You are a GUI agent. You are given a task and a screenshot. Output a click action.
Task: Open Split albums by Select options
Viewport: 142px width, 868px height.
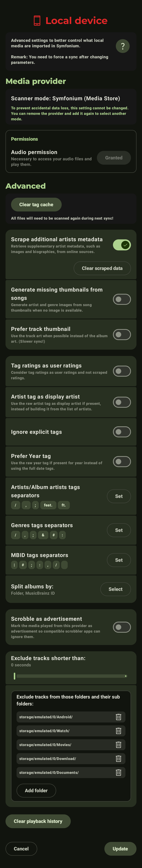[x=115, y=589]
